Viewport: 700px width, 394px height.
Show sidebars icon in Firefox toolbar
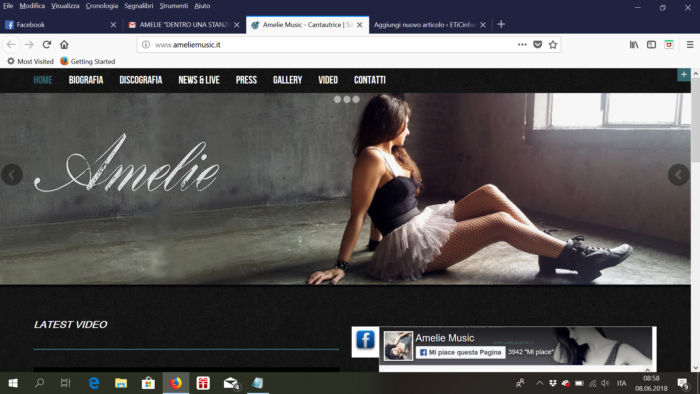tap(651, 45)
